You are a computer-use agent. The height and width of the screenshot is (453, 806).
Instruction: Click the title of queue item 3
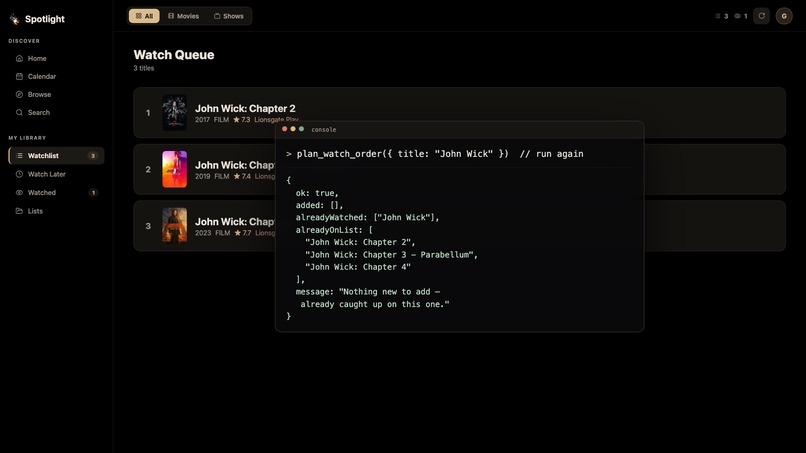(235, 222)
